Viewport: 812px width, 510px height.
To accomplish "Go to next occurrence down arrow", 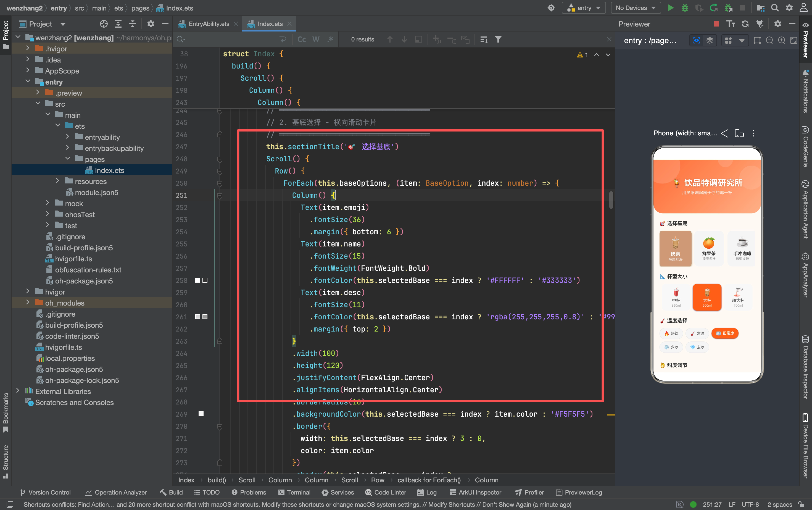I will [x=404, y=40].
